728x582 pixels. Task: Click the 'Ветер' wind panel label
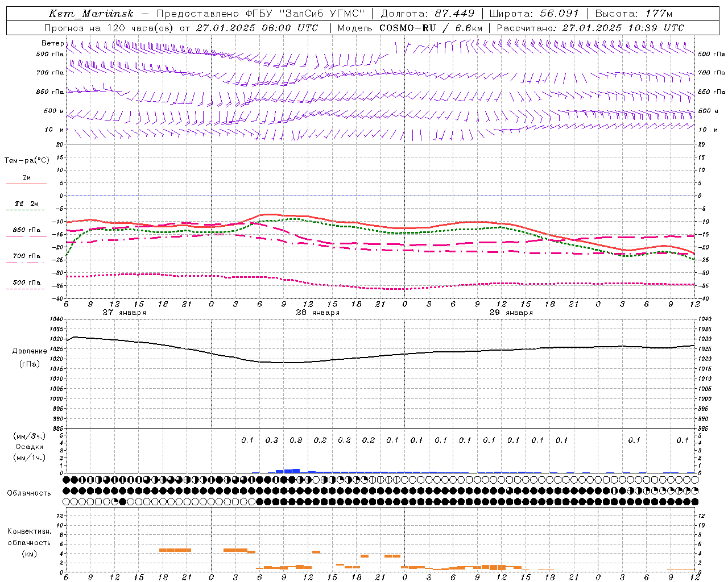(x=52, y=43)
